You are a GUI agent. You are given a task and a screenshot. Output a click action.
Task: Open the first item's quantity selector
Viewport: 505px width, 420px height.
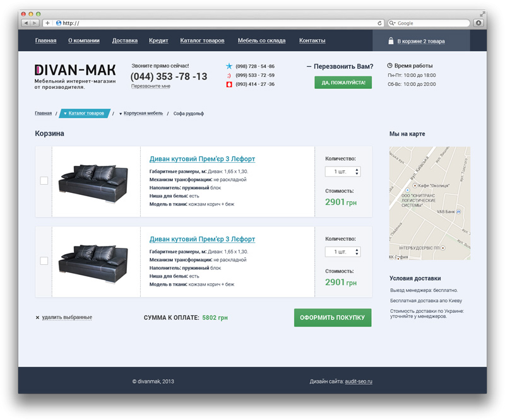coord(343,172)
